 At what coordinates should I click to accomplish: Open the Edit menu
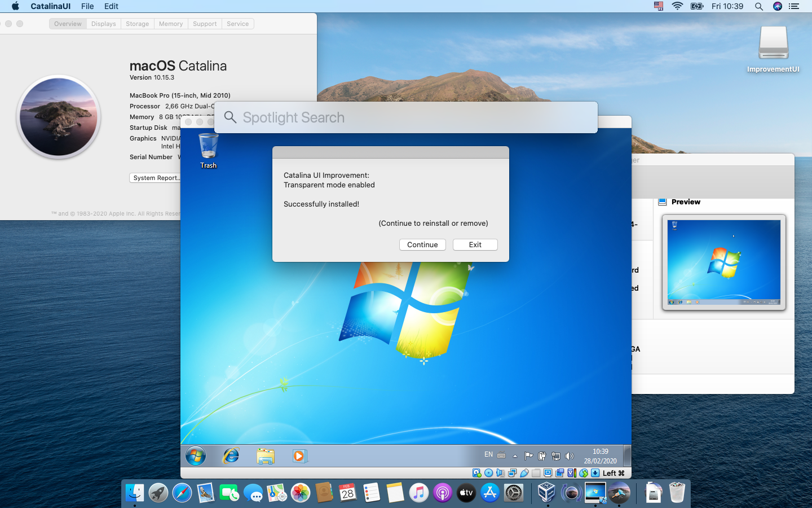pyautogui.click(x=111, y=6)
